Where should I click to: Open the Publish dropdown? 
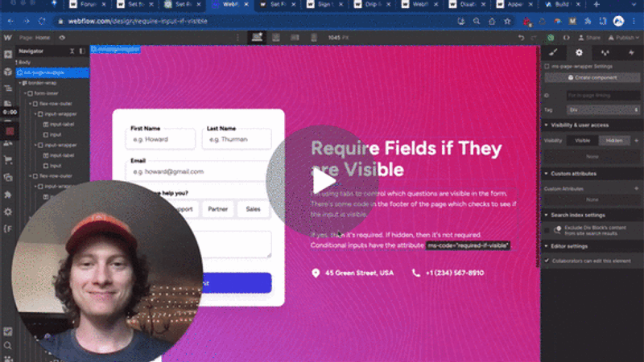(x=623, y=37)
